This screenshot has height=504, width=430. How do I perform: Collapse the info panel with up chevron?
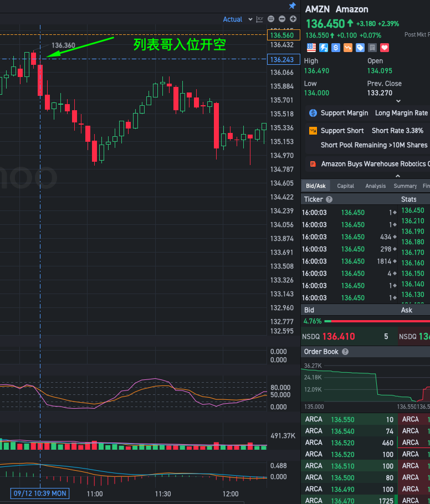pos(398,176)
